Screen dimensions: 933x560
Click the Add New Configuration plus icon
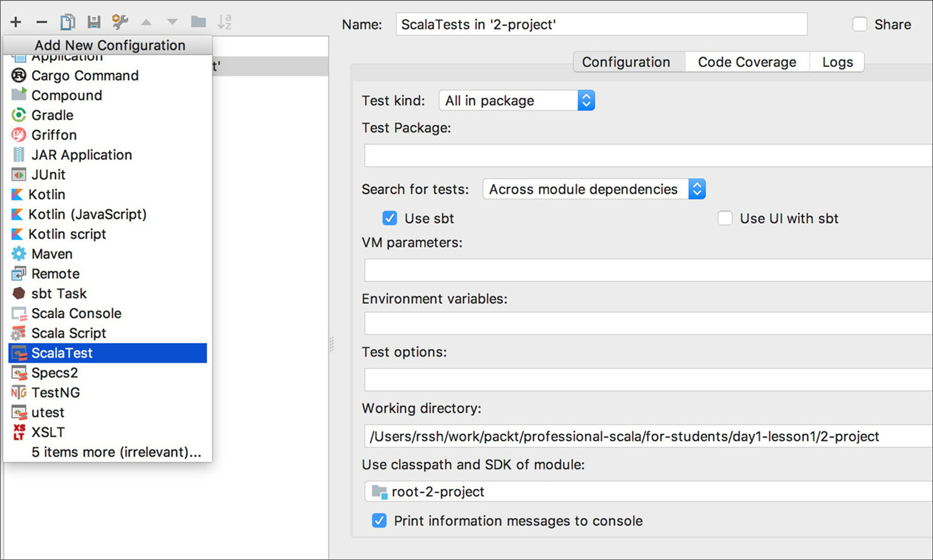(x=15, y=21)
